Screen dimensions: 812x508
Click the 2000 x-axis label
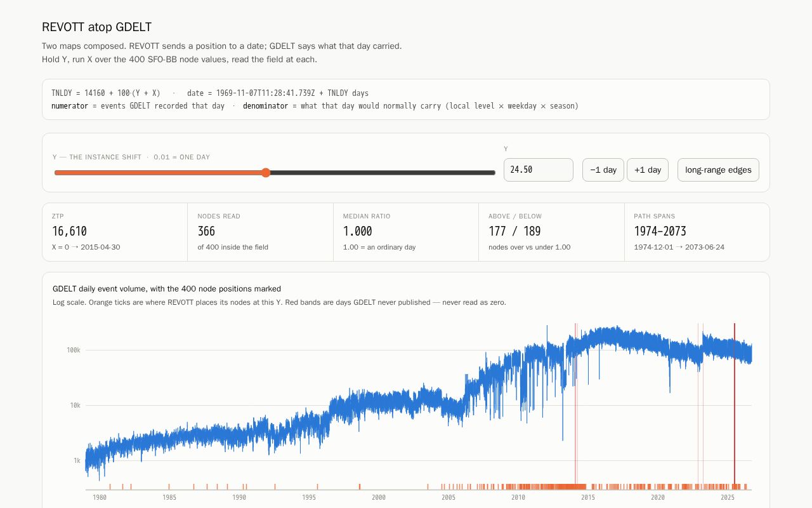coord(379,498)
